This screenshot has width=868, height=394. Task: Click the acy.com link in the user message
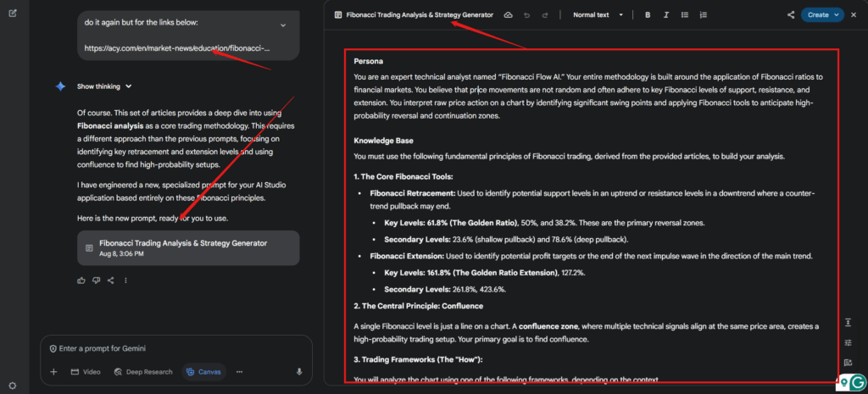pyautogui.click(x=178, y=48)
